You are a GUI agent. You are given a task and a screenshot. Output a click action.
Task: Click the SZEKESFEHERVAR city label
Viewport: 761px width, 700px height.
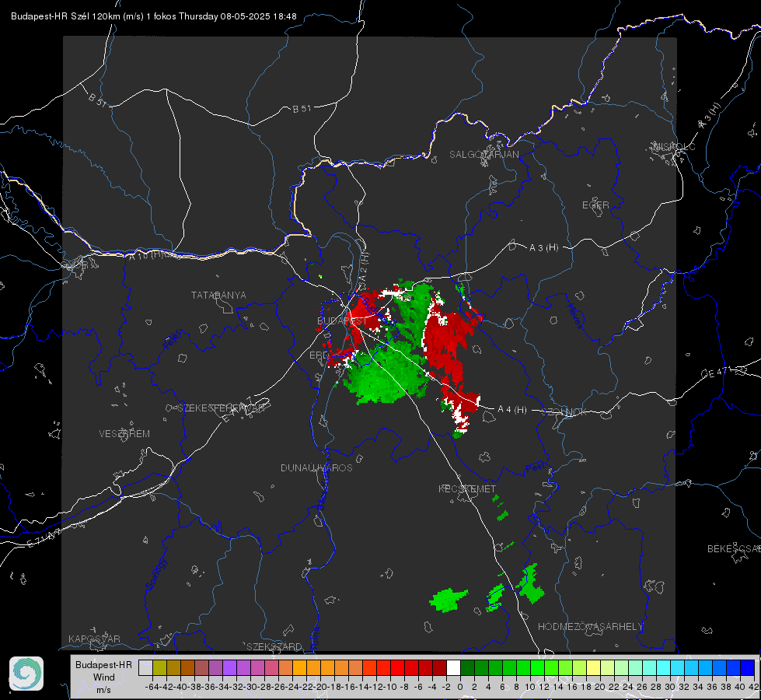221,408
